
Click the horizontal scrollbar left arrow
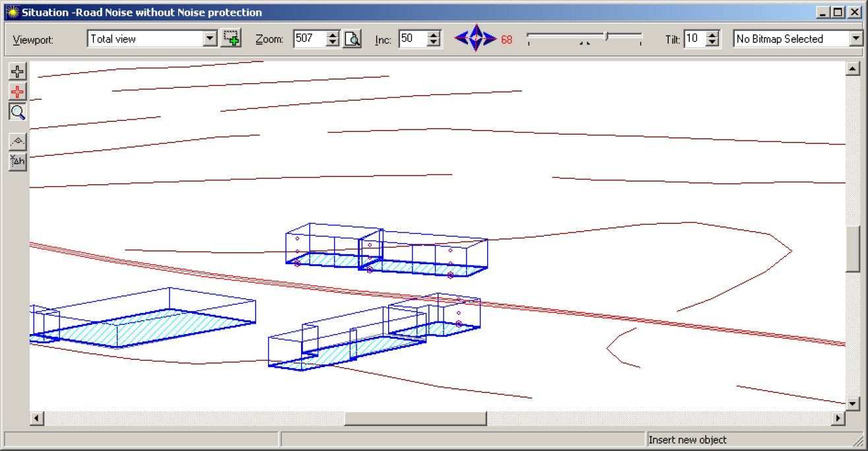click(37, 418)
